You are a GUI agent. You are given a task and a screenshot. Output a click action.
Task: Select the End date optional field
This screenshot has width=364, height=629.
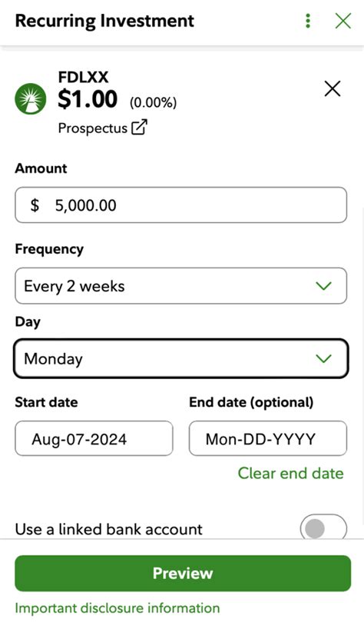pyautogui.click(x=268, y=438)
